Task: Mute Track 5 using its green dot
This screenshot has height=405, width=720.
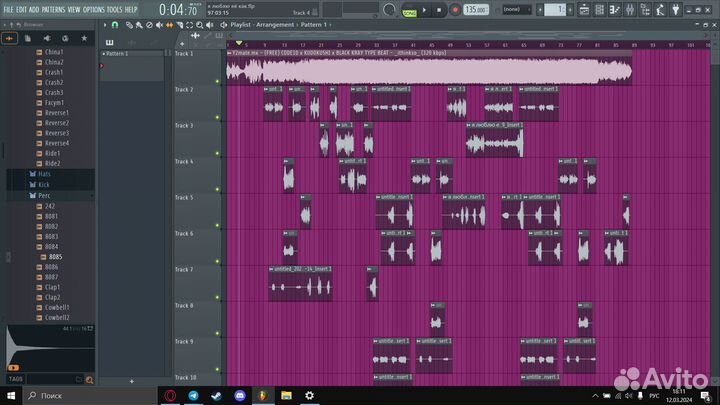Action: point(217,225)
